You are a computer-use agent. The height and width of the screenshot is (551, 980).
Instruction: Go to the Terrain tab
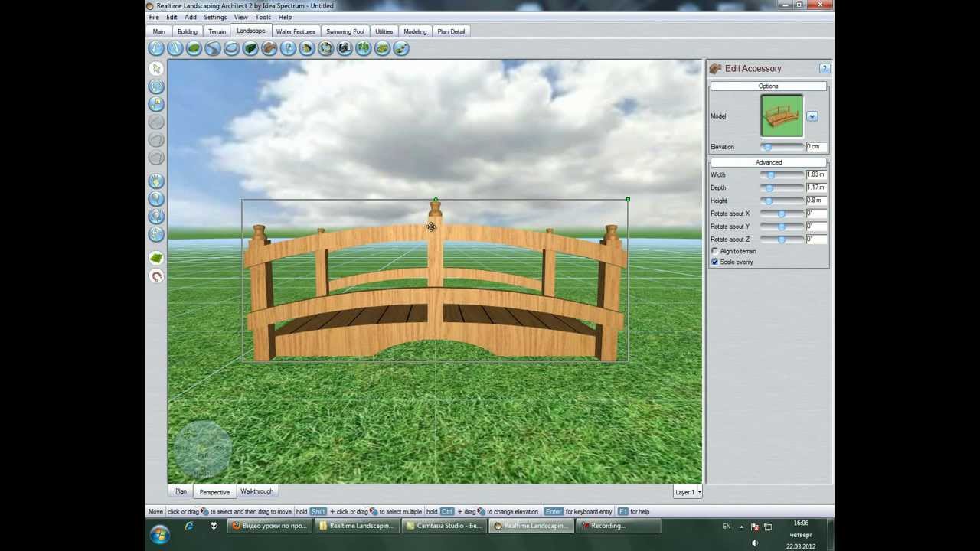coord(217,31)
